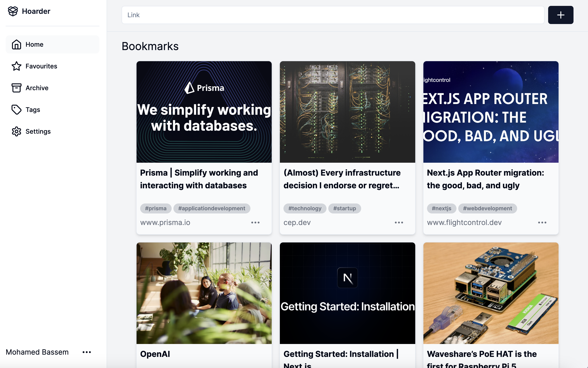Viewport: 588px width, 368px height.
Task: Click the Archive box icon
Action: 16,88
